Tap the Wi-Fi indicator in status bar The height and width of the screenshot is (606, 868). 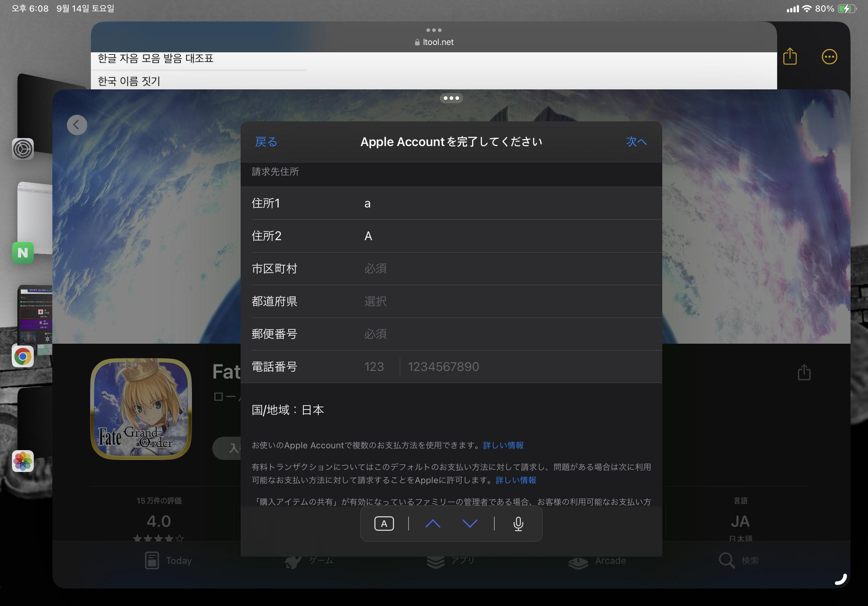tap(806, 9)
